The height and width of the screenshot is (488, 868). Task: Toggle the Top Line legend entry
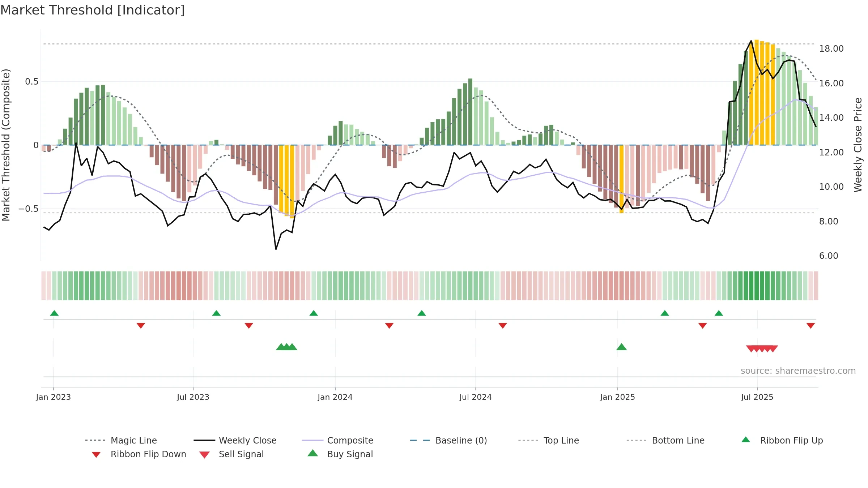point(548,440)
